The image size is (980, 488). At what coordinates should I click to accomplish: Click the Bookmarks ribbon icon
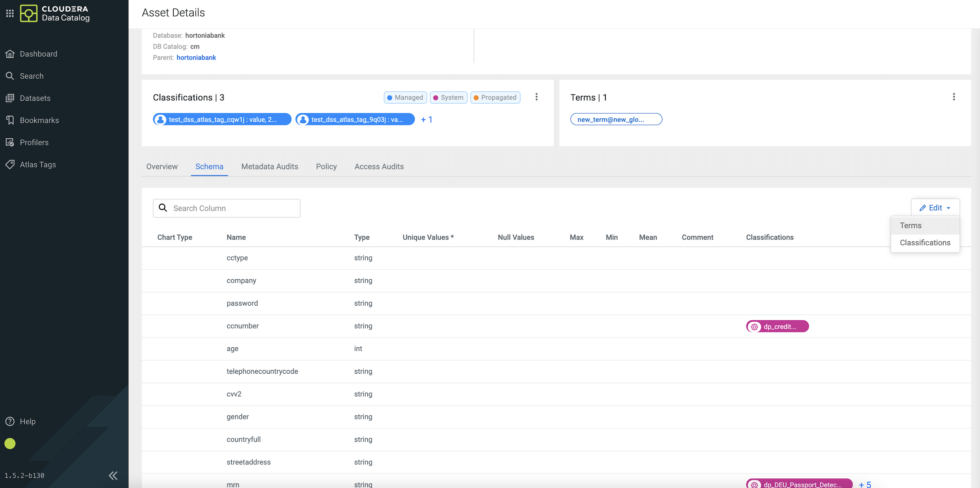click(x=10, y=120)
